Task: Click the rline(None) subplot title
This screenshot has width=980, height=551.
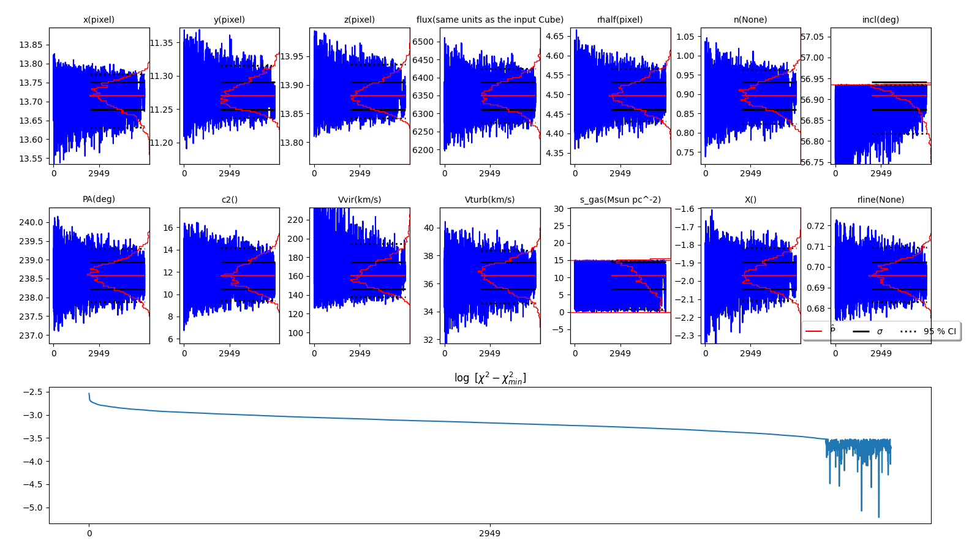Action: [880, 200]
